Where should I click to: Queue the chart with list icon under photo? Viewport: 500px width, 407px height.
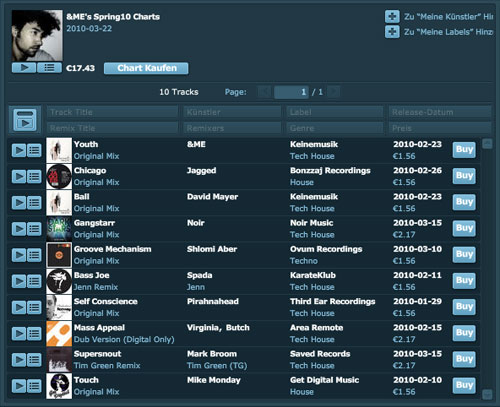point(49,68)
